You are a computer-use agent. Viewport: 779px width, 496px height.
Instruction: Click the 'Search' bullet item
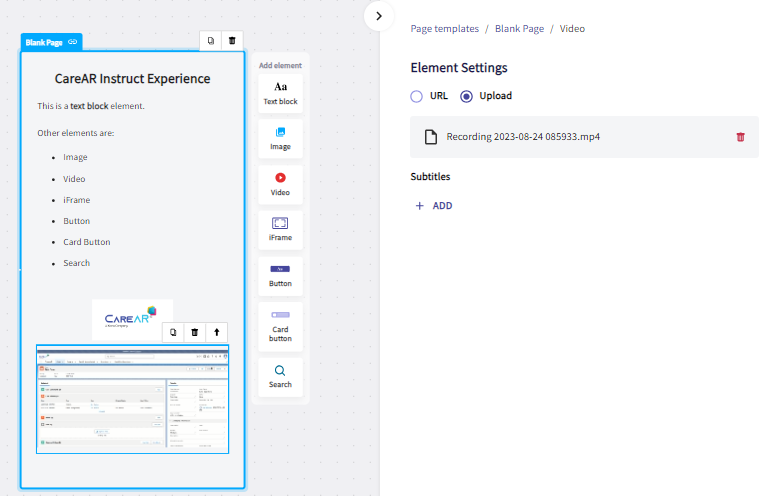[x=77, y=263]
